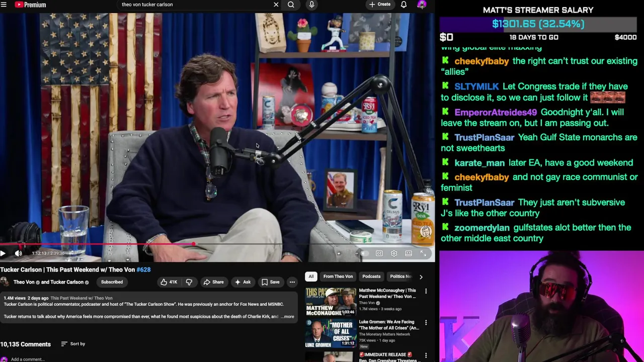Open the Luke Gromen video title
This screenshot has height=362, width=644.
(388, 325)
